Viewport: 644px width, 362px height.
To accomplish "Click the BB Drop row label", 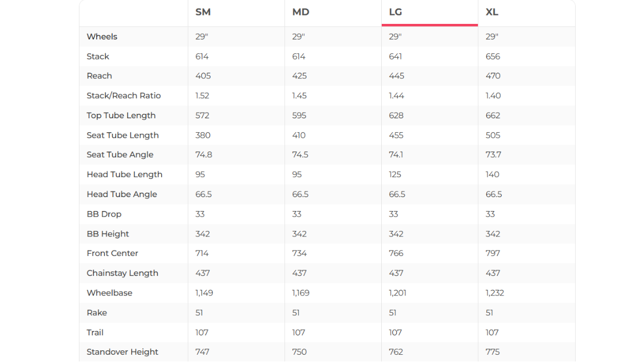I will [x=104, y=214].
